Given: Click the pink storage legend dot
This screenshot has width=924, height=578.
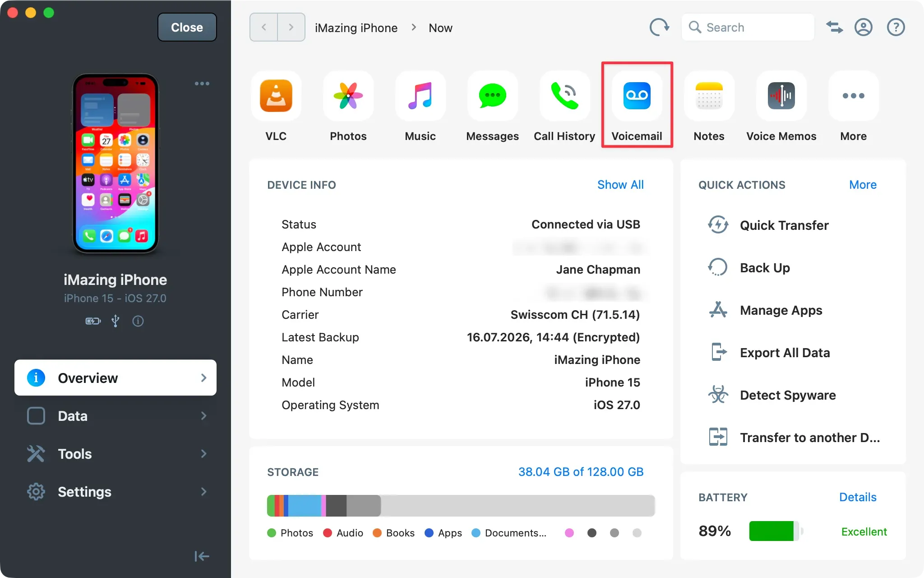Looking at the screenshot, I should pos(569,533).
